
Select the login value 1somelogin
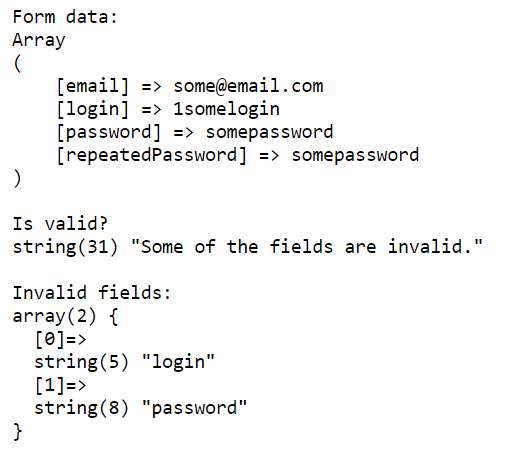click(x=226, y=109)
